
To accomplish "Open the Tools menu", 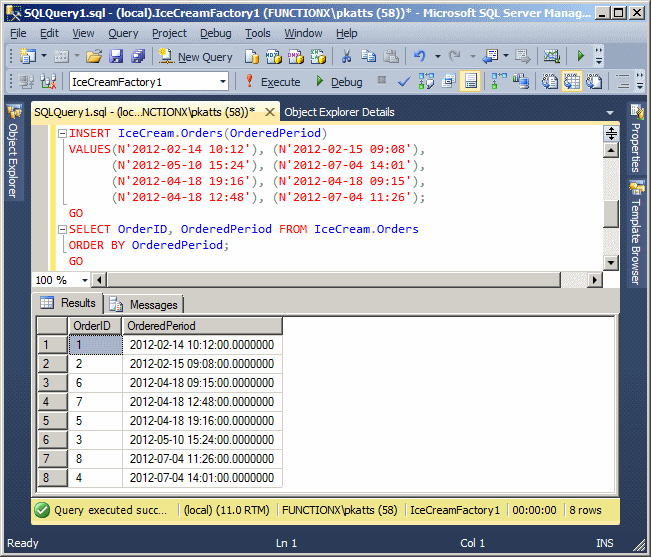I will pos(257,33).
